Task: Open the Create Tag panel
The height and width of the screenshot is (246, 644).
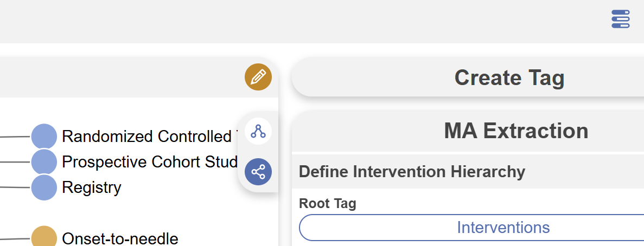Action: pos(509,78)
